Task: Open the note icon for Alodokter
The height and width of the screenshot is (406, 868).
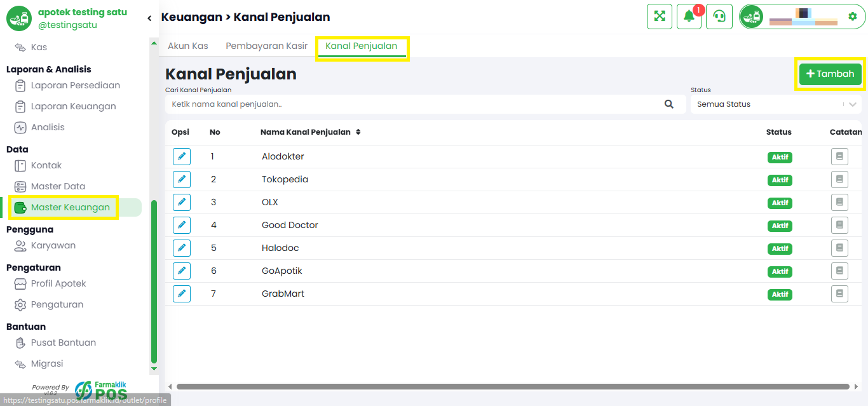Action: click(x=839, y=156)
